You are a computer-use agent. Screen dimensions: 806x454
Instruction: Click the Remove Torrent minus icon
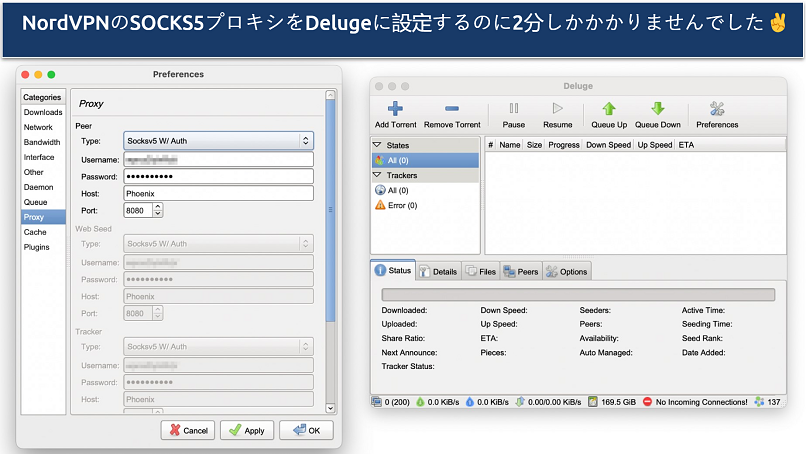click(452, 109)
